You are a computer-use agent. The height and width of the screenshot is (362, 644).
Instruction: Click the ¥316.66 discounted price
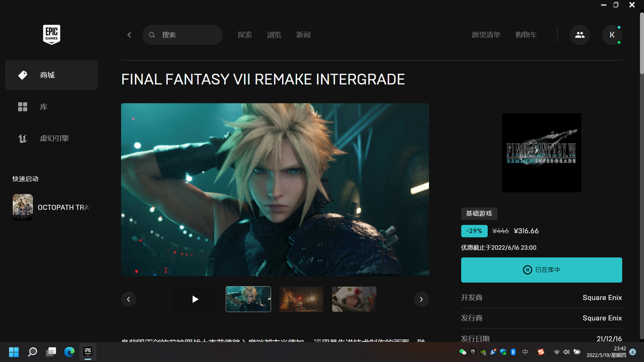(x=526, y=231)
